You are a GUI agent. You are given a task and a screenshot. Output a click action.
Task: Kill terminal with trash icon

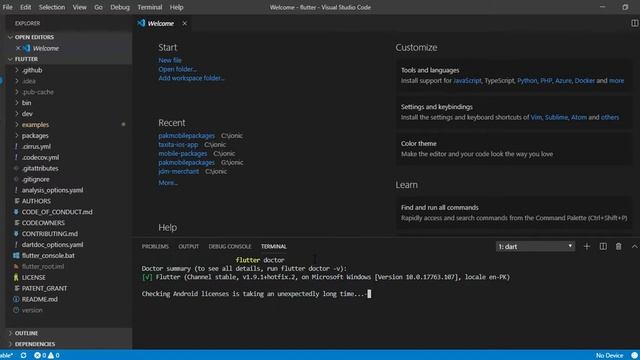click(x=619, y=247)
